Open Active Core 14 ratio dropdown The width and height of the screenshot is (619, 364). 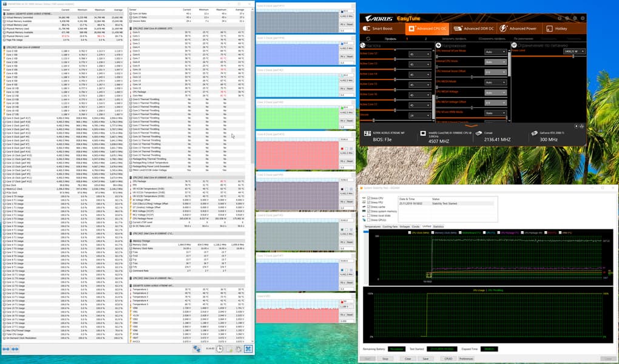(x=419, y=75)
